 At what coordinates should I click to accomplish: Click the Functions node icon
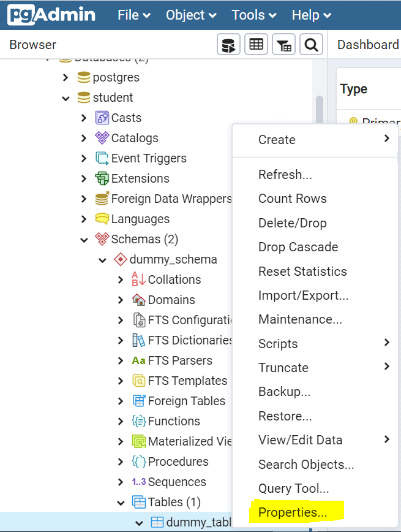pos(139,421)
